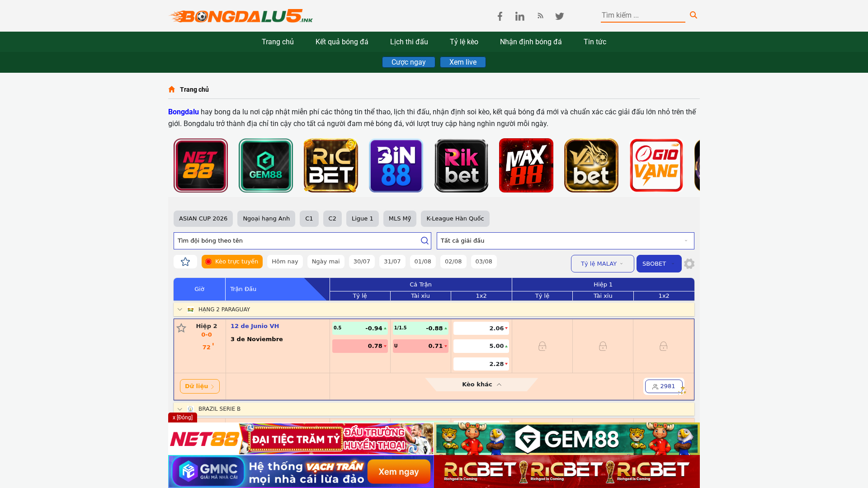Star the 12 de Junio VH match
The image size is (868, 488).
[181, 328]
